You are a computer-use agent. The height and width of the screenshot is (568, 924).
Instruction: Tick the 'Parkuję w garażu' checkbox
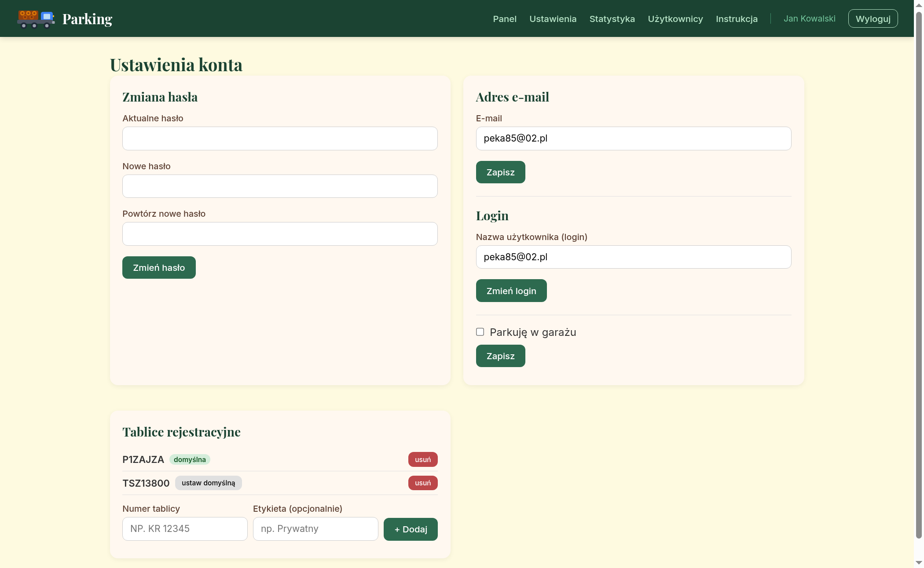point(480,332)
